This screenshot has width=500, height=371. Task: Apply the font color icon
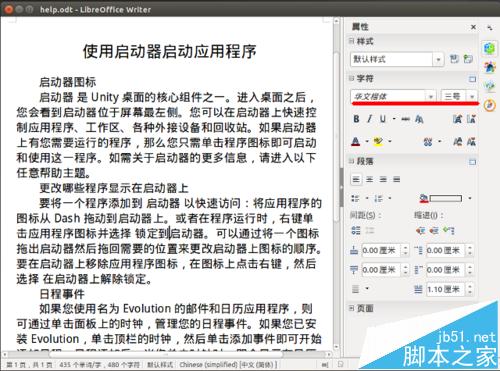(356, 142)
